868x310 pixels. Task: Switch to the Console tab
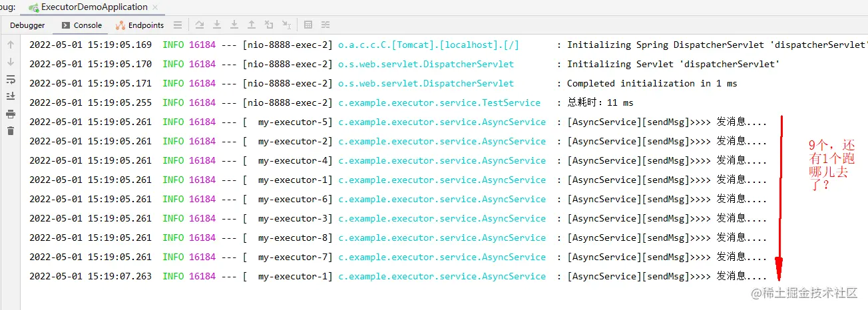pos(82,25)
